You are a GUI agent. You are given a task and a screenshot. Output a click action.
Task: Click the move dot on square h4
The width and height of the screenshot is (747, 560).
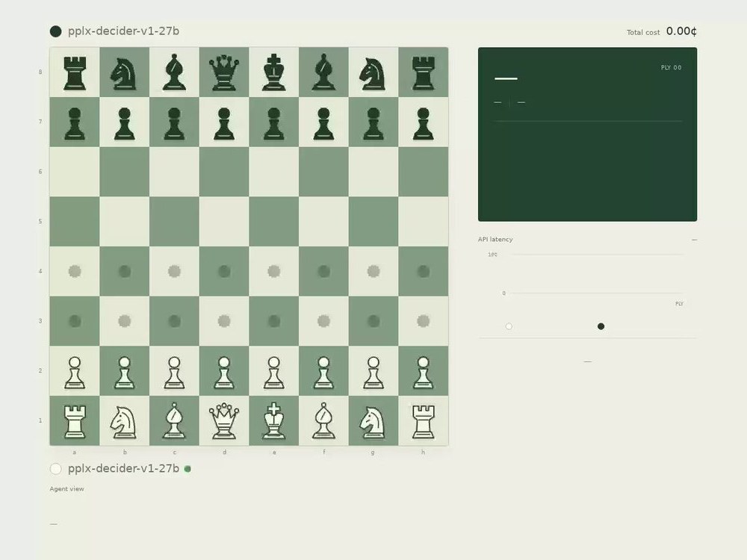tap(423, 272)
